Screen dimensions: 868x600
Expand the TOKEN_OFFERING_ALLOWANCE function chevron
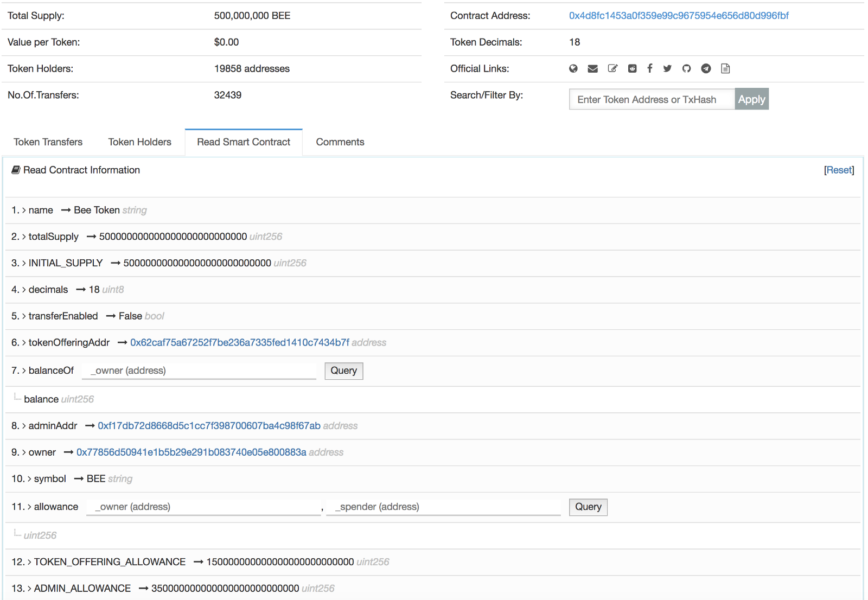click(29, 563)
